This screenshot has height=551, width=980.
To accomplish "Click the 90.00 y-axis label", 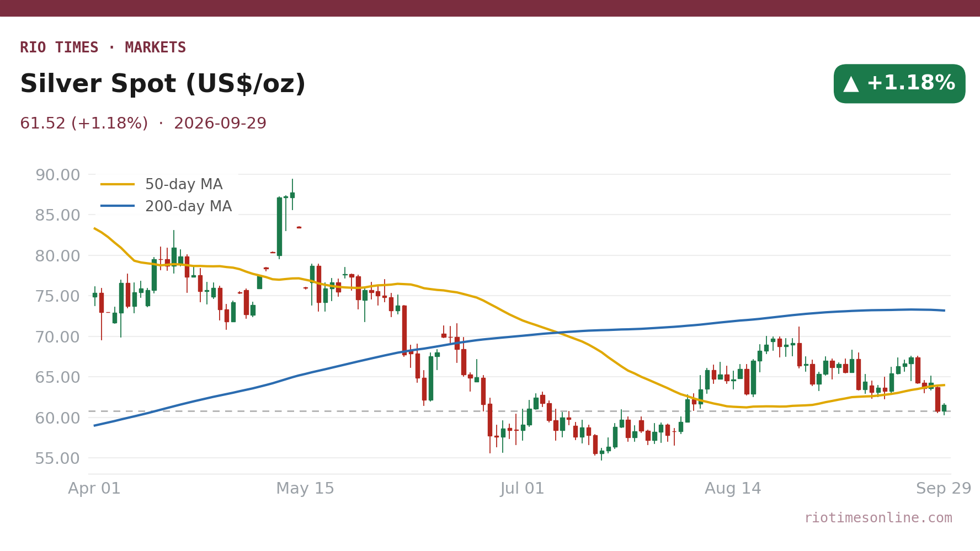I will click(x=57, y=175).
